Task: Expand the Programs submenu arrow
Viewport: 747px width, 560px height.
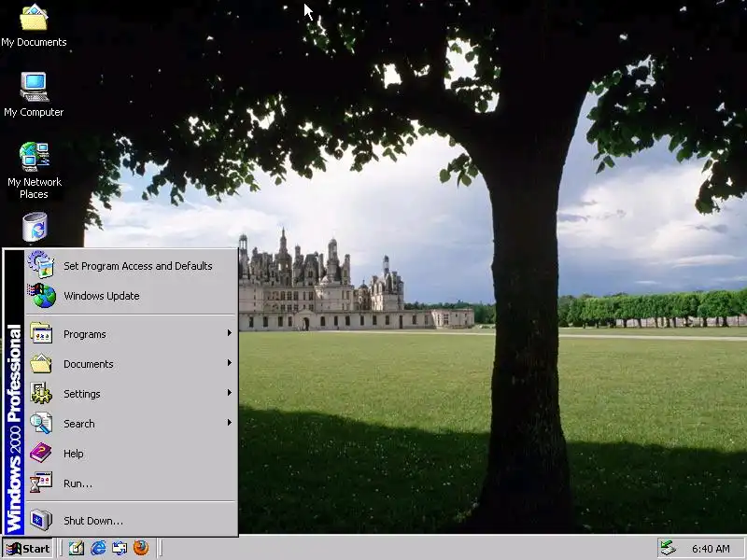Action: [229, 333]
